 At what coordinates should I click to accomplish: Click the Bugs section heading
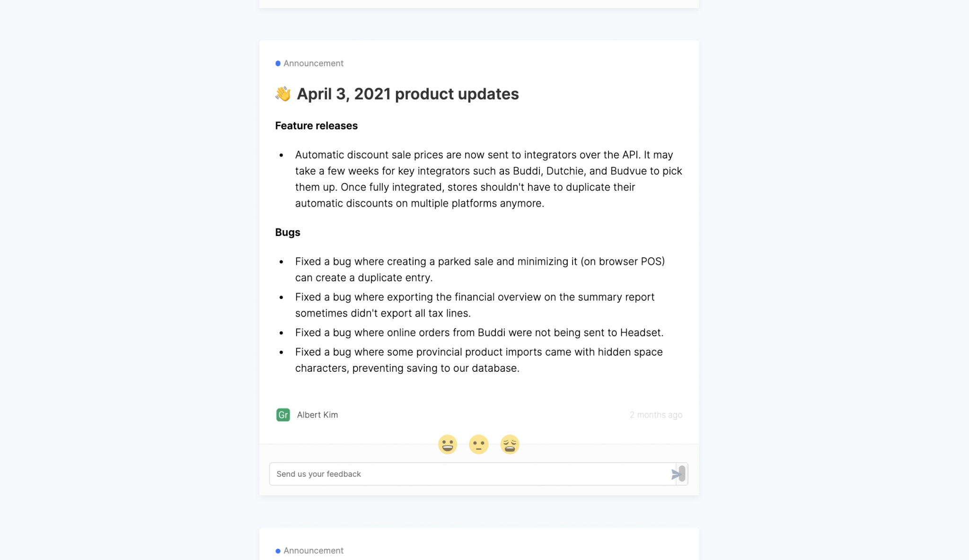[287, 232]
